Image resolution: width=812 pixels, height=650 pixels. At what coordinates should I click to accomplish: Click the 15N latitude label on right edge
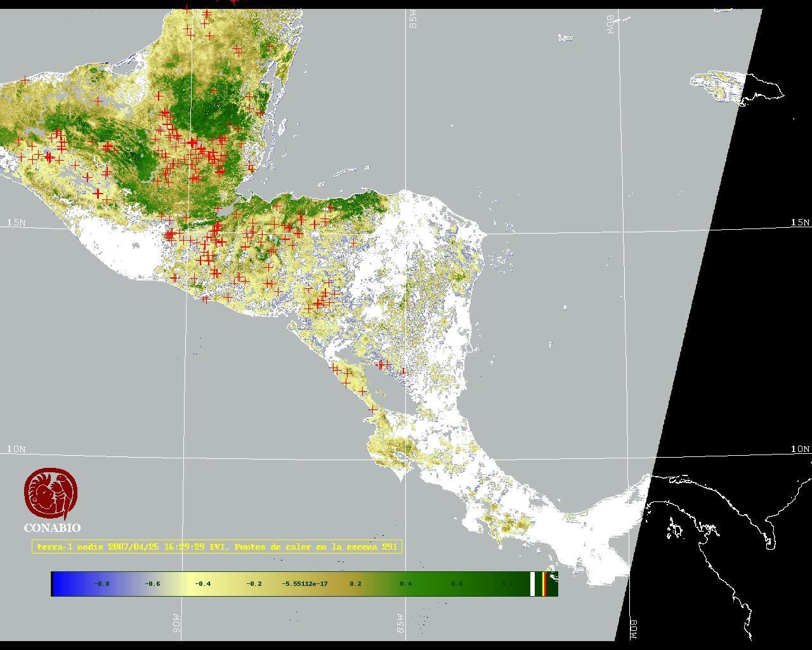[x=800, y=222]
